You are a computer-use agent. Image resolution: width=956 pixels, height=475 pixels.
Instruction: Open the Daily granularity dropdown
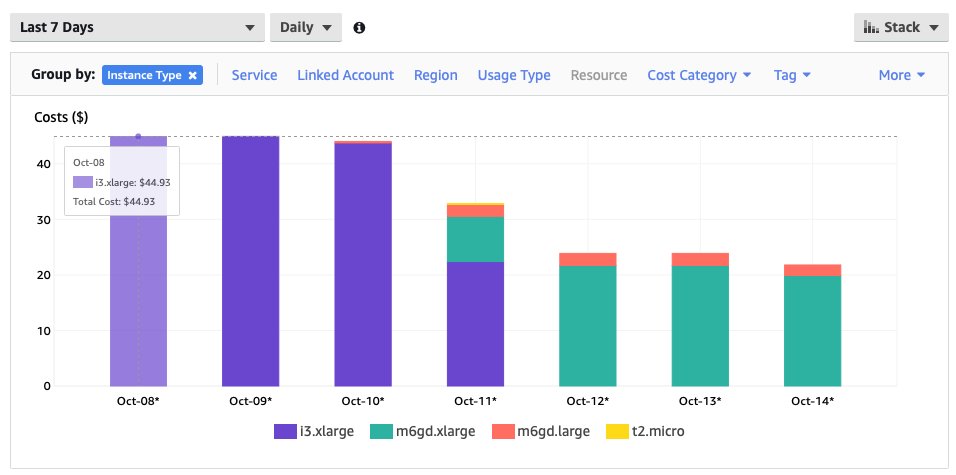pyautogui.click(x=305, y=28)
